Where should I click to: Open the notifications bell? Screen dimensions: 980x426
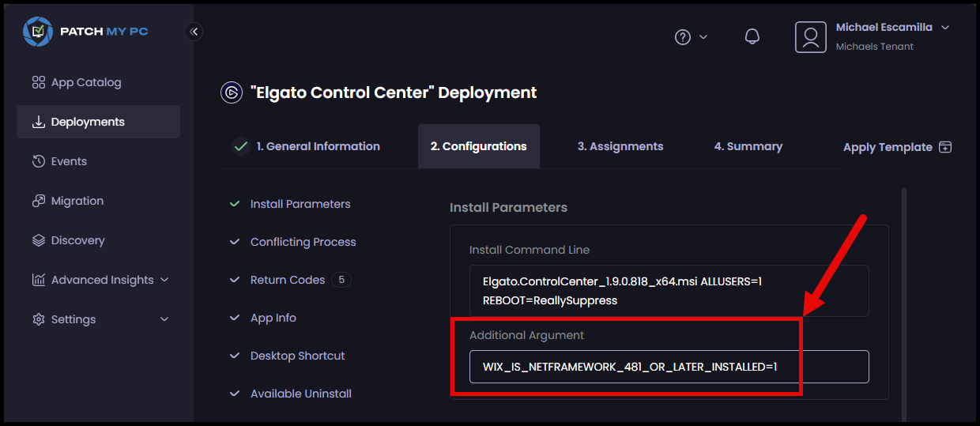click(x=752, y=37)
